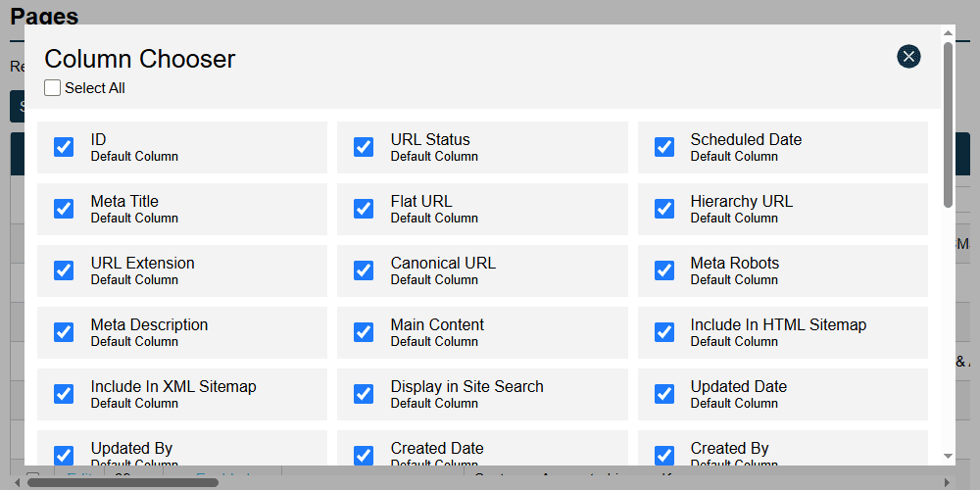The height and width of the screenshot is (490, 980).
Task: Toggle the Updated Date column checkbox
Action: click(664, 394)
